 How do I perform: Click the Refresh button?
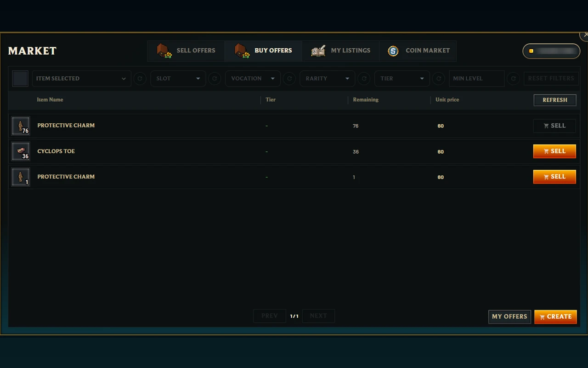[x=555, y=100]
